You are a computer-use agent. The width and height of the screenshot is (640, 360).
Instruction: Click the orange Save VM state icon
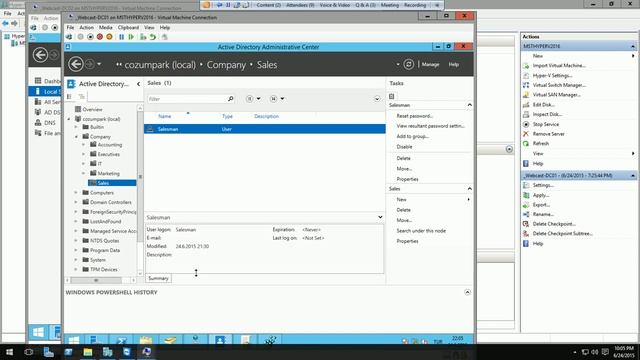109,37
